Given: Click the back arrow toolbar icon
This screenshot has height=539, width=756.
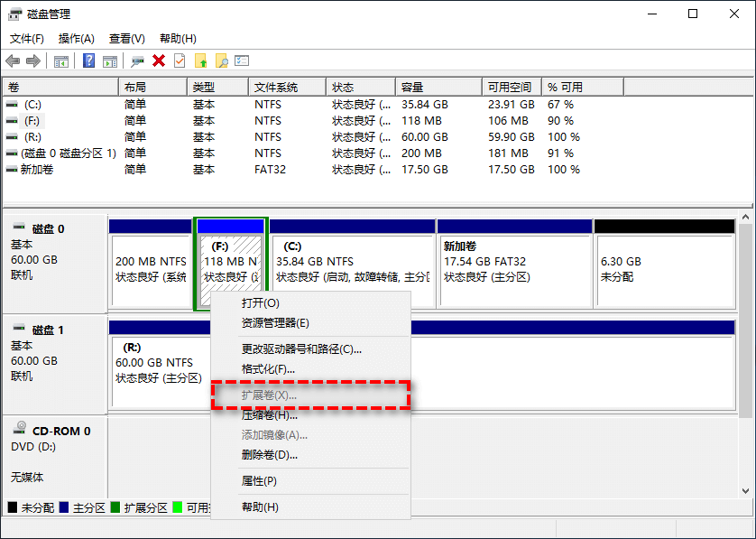Looking at the screenshot, I should [13, 60].
